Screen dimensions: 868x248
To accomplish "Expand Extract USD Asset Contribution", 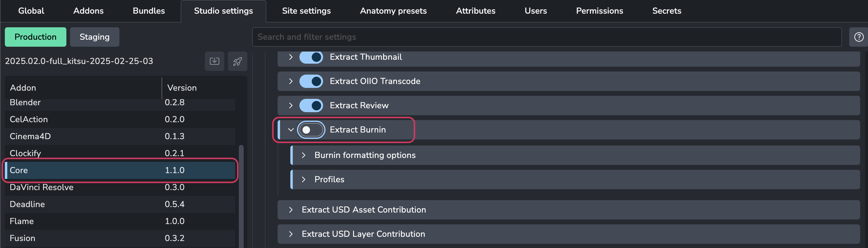I will [x=290, y=210].
